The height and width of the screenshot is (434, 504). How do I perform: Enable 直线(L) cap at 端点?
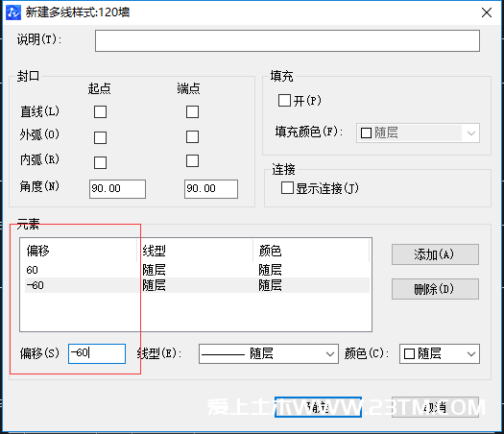(x=192, y=112)
